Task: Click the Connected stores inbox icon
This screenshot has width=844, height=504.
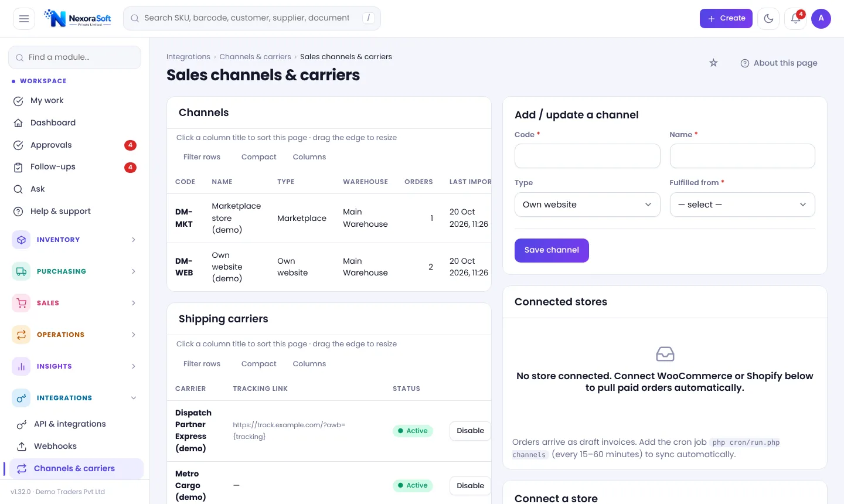Action: (x=665, y=354)
